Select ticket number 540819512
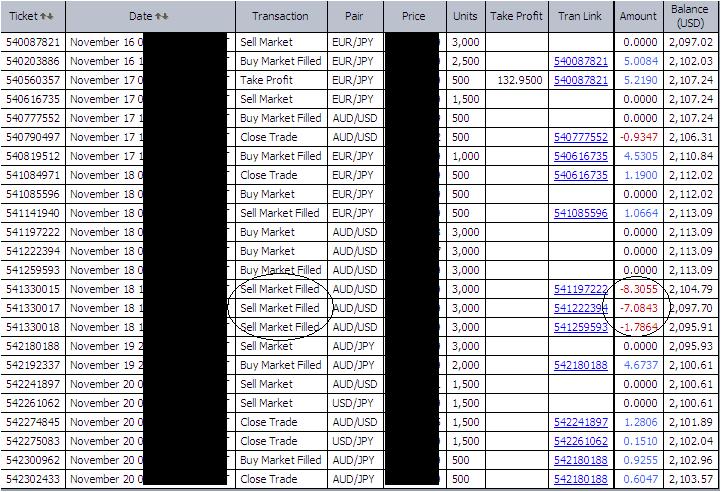 coord(33,156)
